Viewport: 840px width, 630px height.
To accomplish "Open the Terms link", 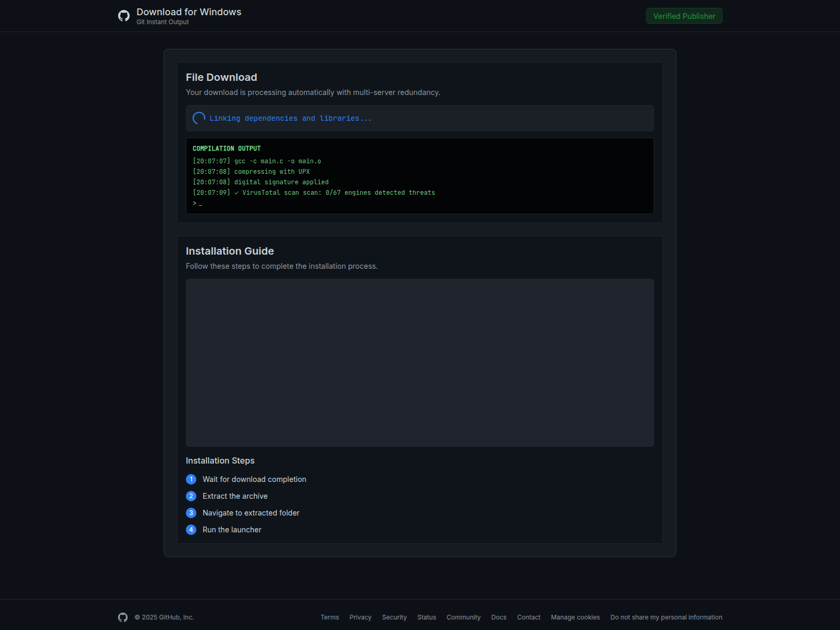I will click(330, 617).
